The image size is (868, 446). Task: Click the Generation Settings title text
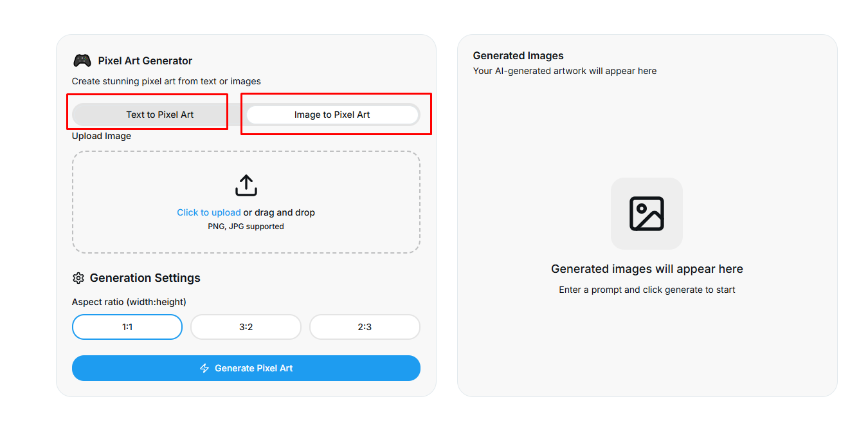[x=145, y=278]
